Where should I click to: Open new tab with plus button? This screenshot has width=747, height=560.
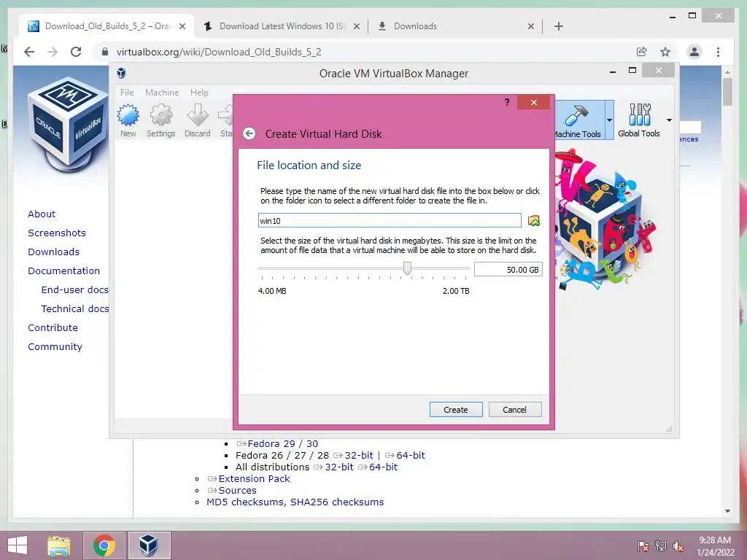[559, 26]
